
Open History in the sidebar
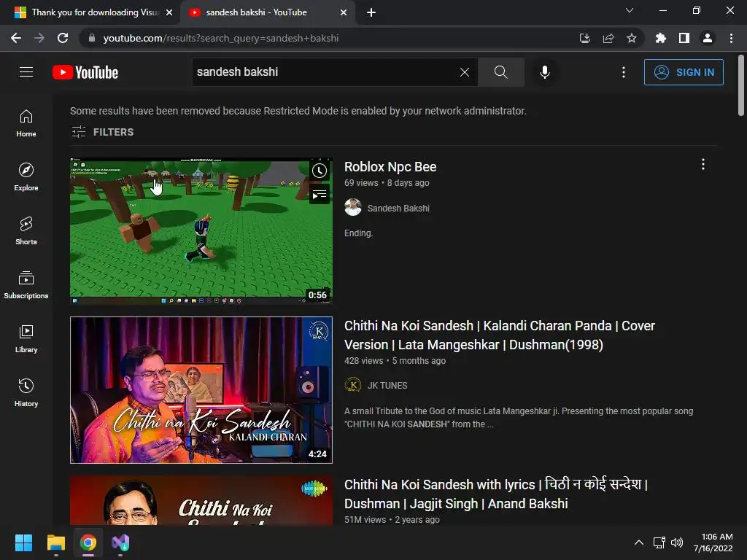pyautogui.click(x=26, y=392)
